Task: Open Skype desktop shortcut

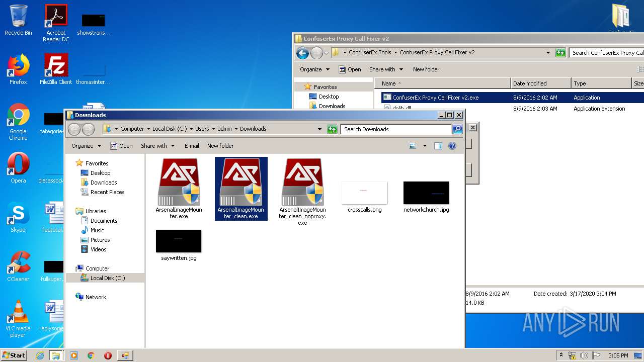Action: (x=18, y=217)
